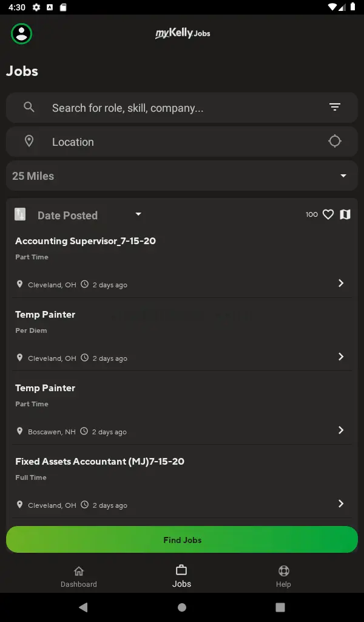Open the search filter options icon

click(x=334, y=108)
